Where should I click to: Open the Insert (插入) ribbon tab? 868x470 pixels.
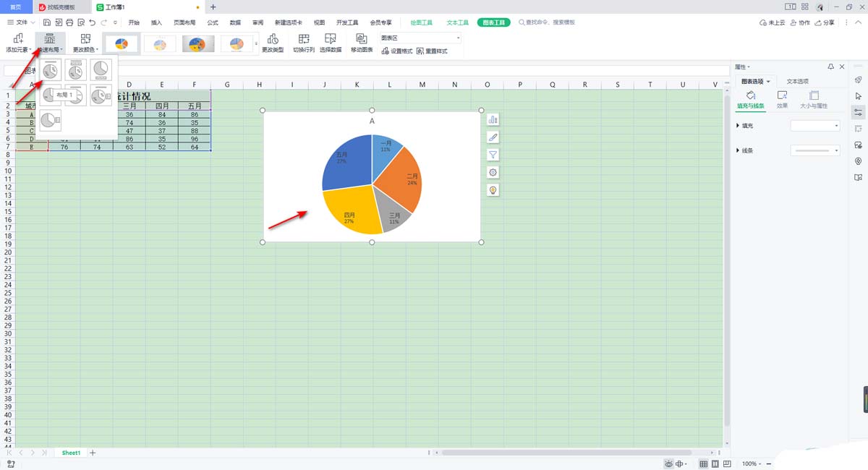[156, 22]
